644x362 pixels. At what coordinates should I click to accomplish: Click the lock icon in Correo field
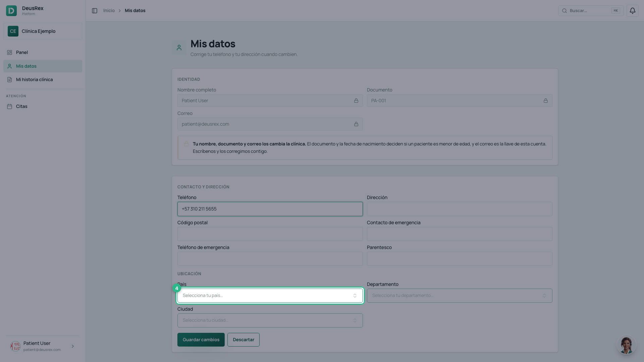(x=356, y=124)
